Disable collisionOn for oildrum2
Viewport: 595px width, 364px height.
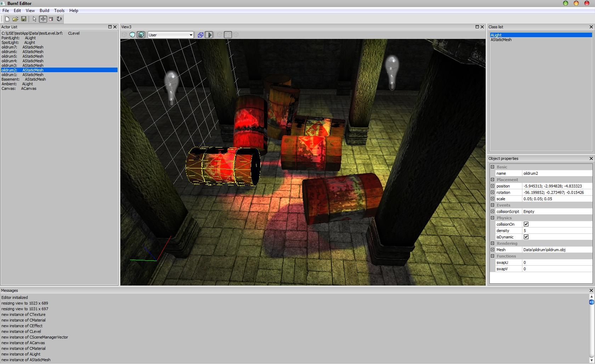point(526,224)
